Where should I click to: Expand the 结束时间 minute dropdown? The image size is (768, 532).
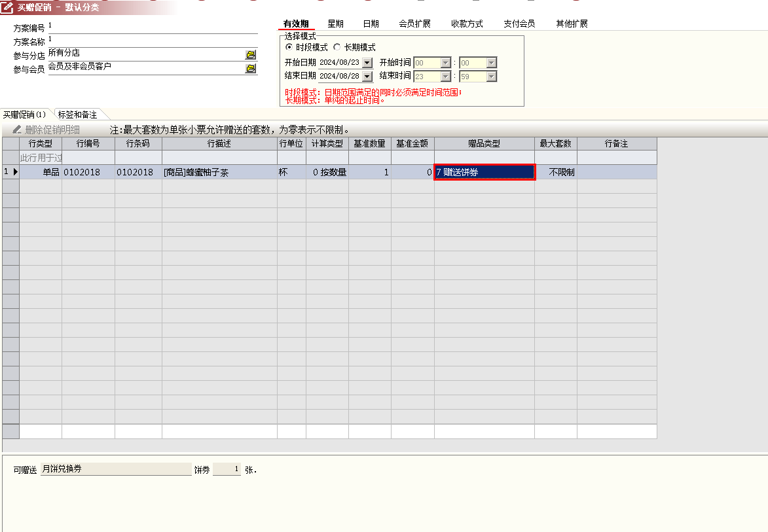pos(491,77)
